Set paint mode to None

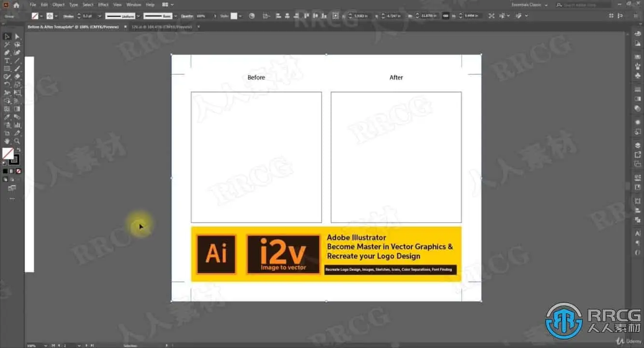[x=18, y=171]
